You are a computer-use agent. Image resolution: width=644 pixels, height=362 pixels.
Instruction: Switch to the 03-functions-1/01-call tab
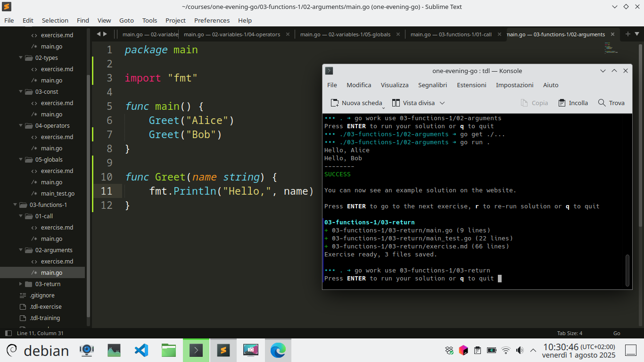pyautogui.click(x=451, y=34)
